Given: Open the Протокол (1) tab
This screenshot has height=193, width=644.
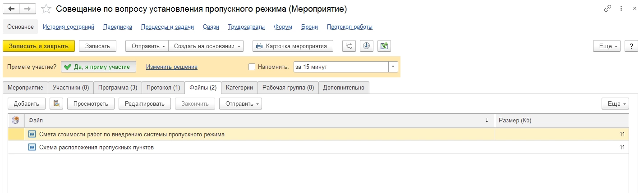Looking at the screenshot, I should (163, 88).
